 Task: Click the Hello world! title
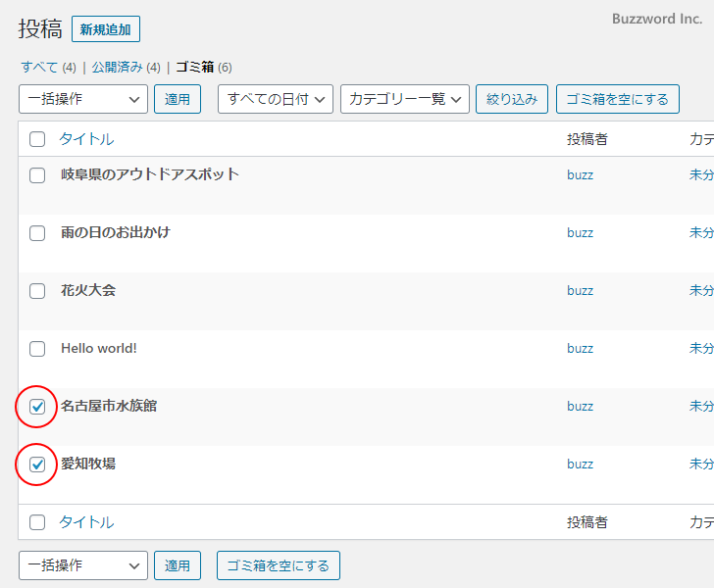coord(99,348)
